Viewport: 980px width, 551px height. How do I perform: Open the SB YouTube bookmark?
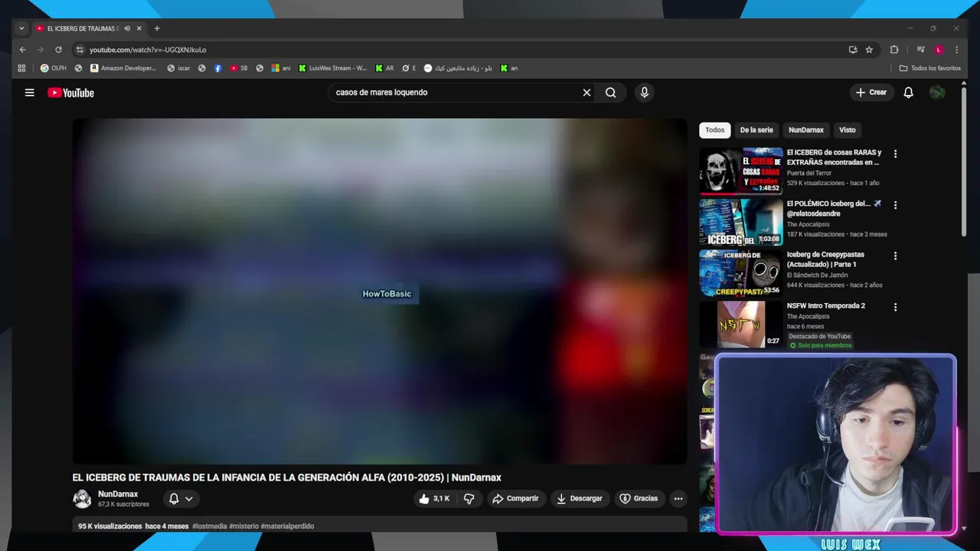tap(239, 68)
